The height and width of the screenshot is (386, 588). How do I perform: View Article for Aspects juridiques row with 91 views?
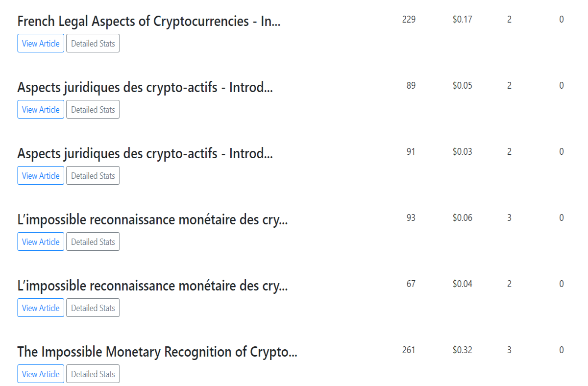tap(41, 175)
